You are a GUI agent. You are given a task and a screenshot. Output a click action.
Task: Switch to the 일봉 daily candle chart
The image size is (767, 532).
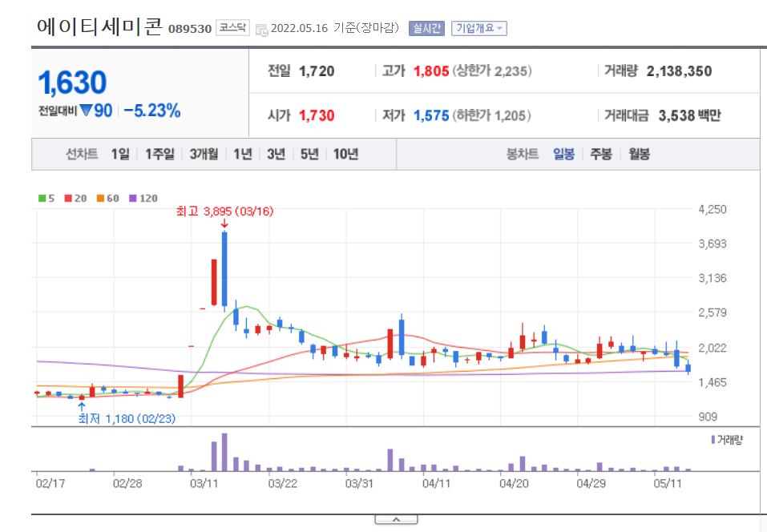point(563,155)
